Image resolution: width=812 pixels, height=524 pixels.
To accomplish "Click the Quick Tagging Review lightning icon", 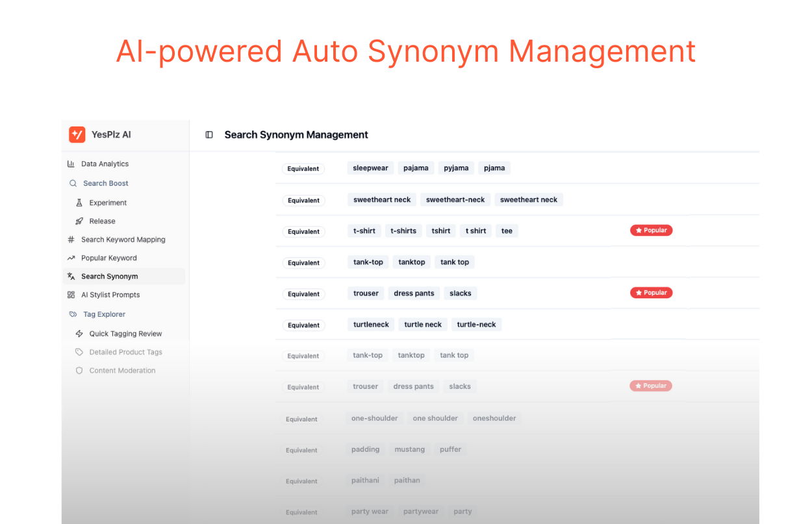I will click(79, 334).
